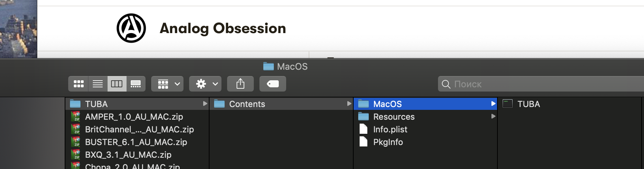Click the Edit Tags button
Viewport: 644px width, 169px height.
pos(273,84)
